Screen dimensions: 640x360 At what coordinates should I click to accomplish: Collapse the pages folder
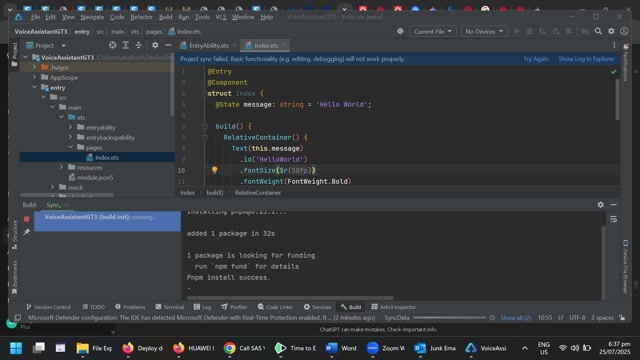(x=71, y=147)
